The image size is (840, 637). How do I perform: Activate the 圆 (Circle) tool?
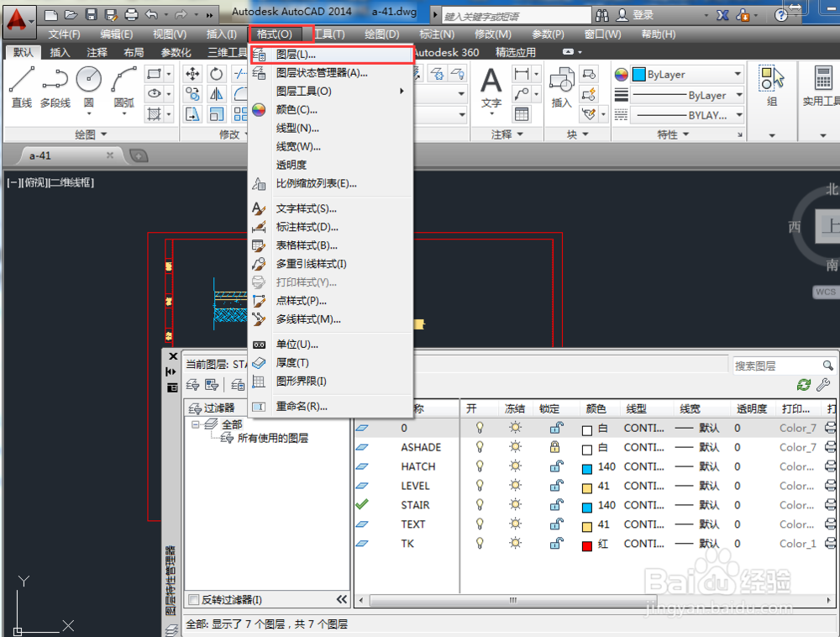88,80
